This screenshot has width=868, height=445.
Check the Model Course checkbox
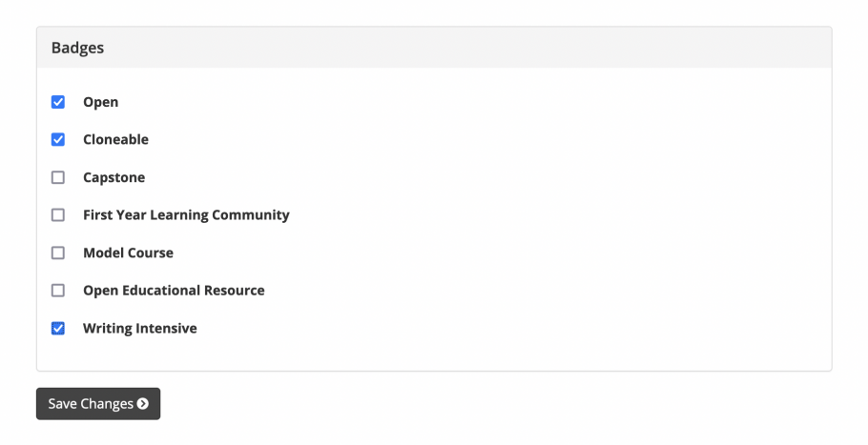[x=58, y=253]
